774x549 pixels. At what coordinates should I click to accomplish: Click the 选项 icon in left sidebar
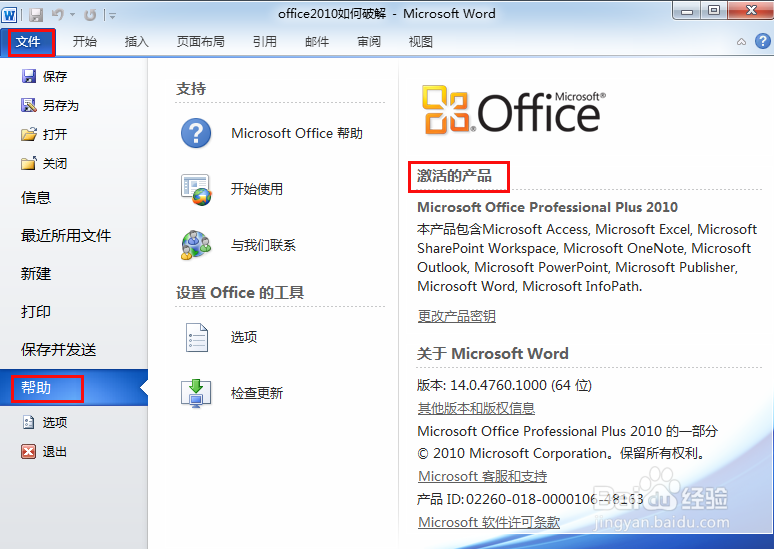[x=29, y=422]
